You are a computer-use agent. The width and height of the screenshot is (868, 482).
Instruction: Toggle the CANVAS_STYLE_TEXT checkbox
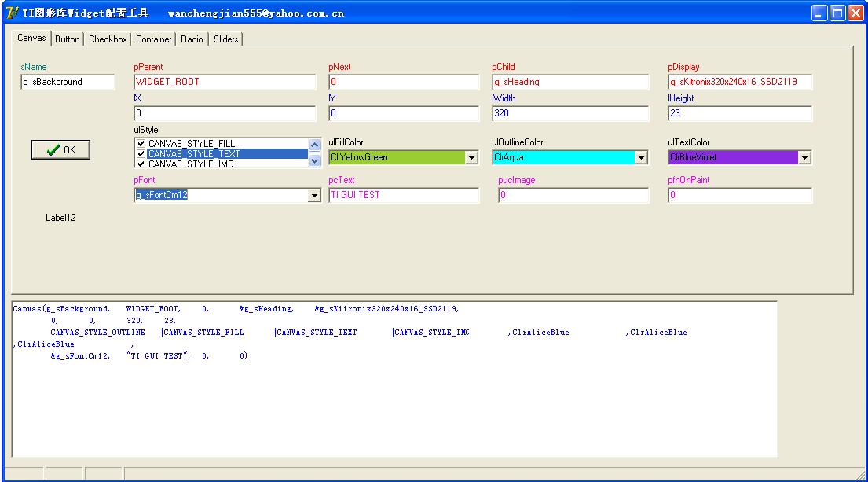(141, 154)
